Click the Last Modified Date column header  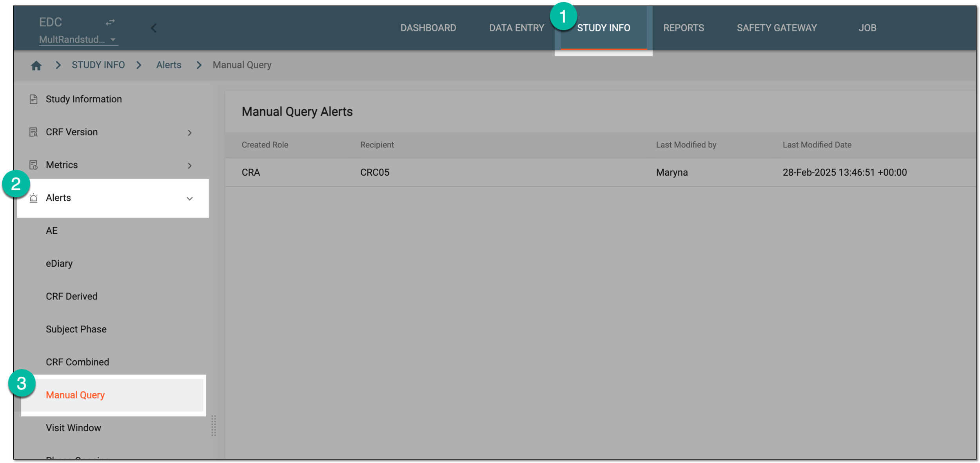tap(817, 145)
